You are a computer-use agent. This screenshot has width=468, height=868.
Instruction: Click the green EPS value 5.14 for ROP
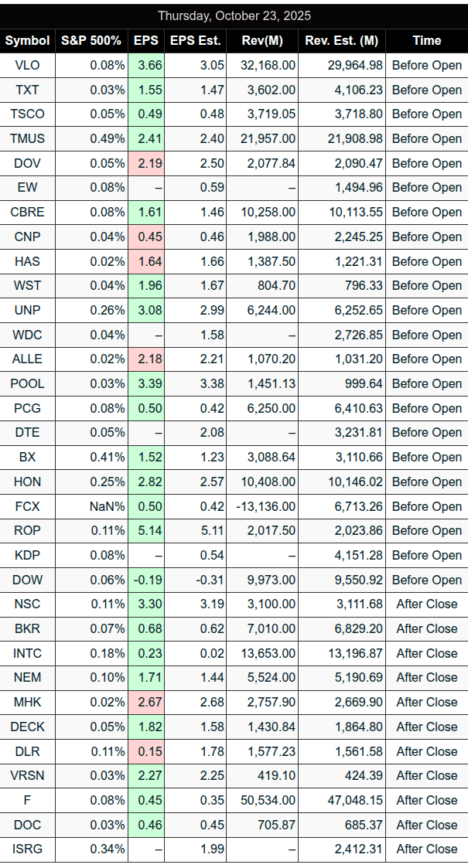coord(149,530)
